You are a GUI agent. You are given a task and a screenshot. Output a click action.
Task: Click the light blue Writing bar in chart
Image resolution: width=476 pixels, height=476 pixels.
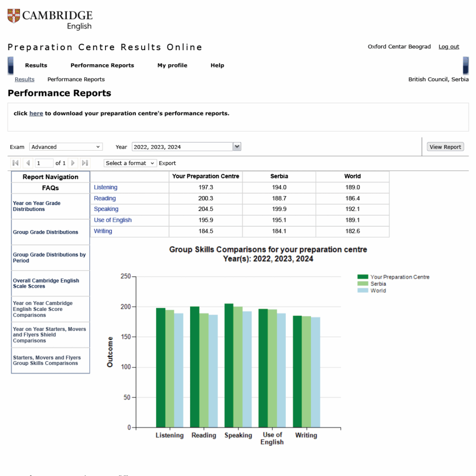(316, 372)
